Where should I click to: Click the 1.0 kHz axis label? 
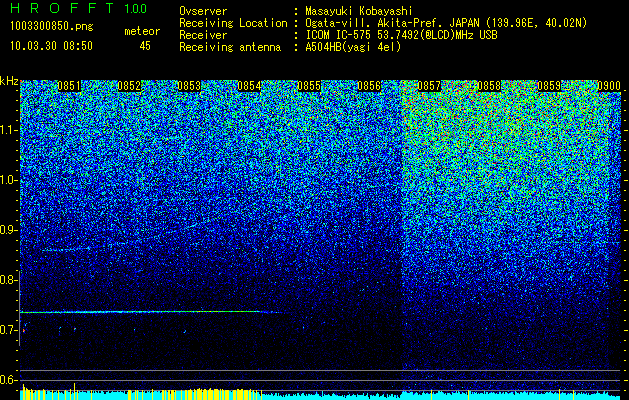pyautogui.click(x=9, y=180)
